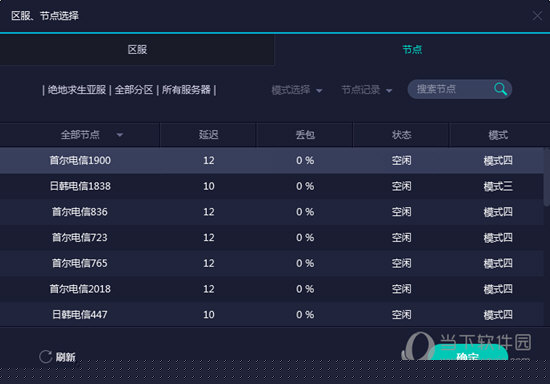Screen dimensions: 550x384
Task: Expand the 全部节点 column filter
Action: pos(120,135)
